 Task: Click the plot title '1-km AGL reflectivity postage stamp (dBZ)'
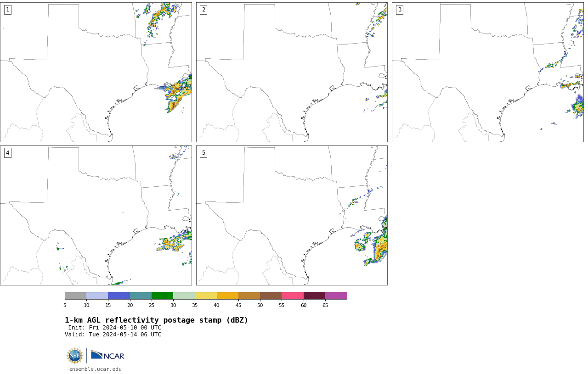(x=156, y=320)
